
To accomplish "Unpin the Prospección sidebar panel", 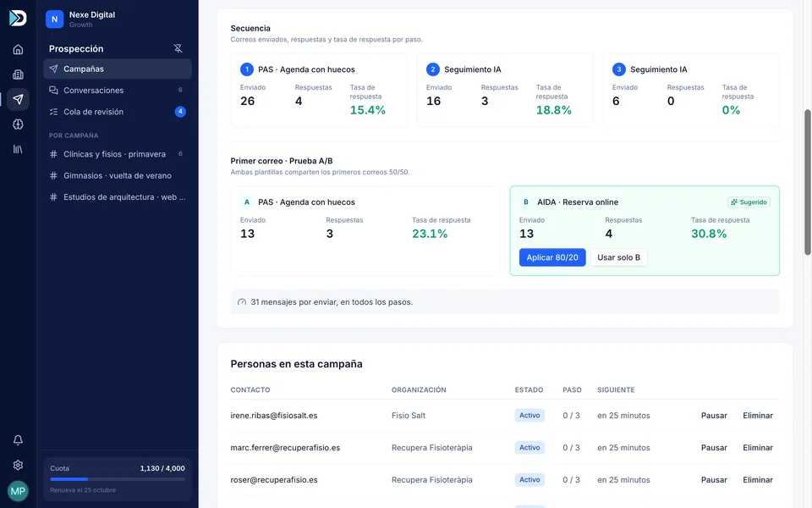I will point(178,48).
